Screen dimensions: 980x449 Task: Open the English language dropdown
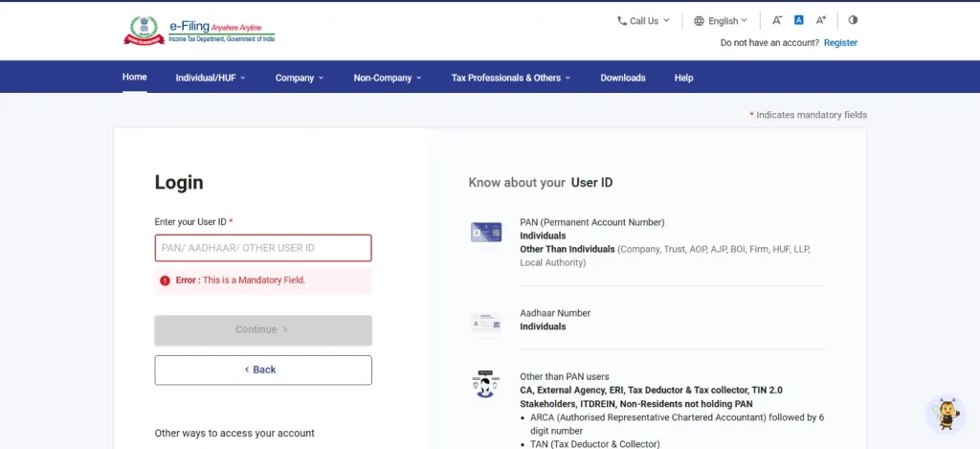pos(721,21)
